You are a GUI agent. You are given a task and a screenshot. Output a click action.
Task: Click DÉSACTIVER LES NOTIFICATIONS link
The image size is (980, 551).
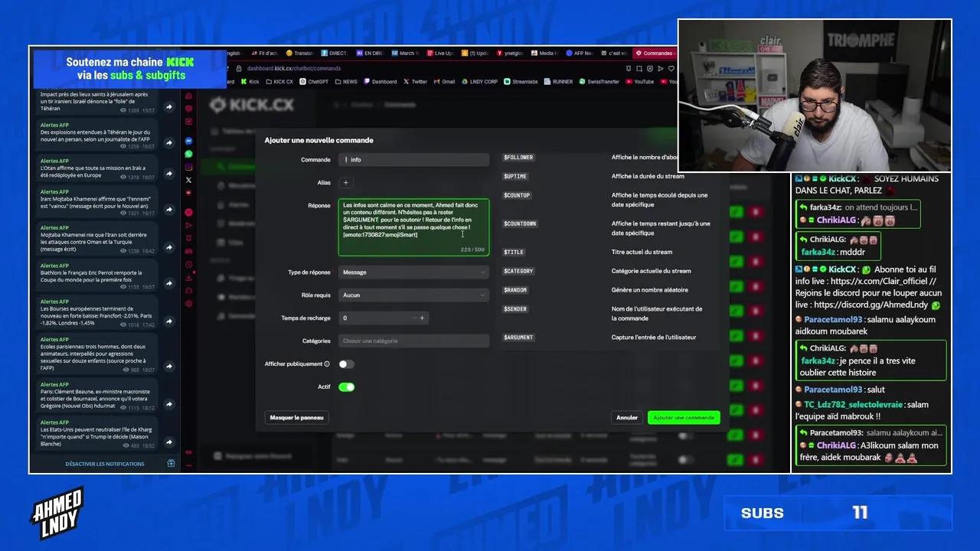(x=105, y=464)
